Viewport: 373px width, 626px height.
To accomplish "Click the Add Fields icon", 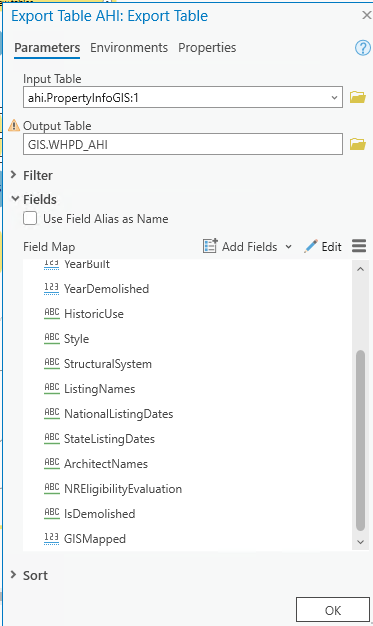I will [210, 246].
